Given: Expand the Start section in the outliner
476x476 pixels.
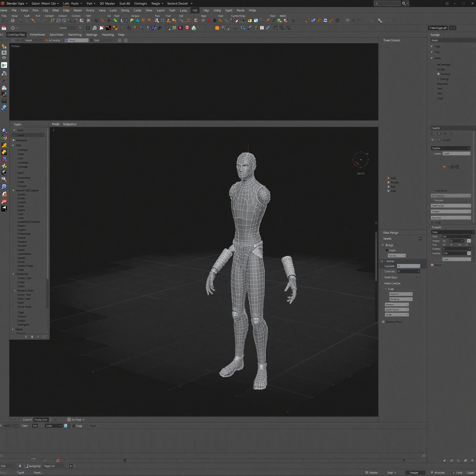Looking at the screenshot, I should (432, 58).
